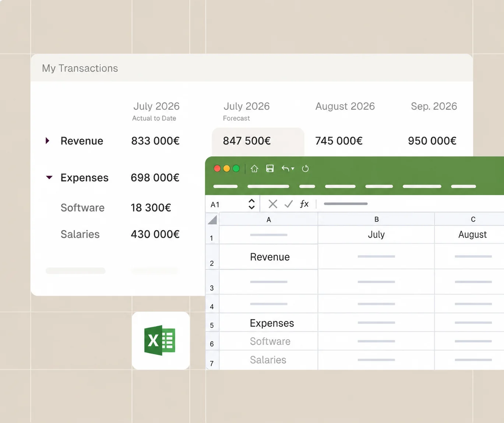Select row 5 header in spreadsheet
504x423 pixels.
coord(212,322)
